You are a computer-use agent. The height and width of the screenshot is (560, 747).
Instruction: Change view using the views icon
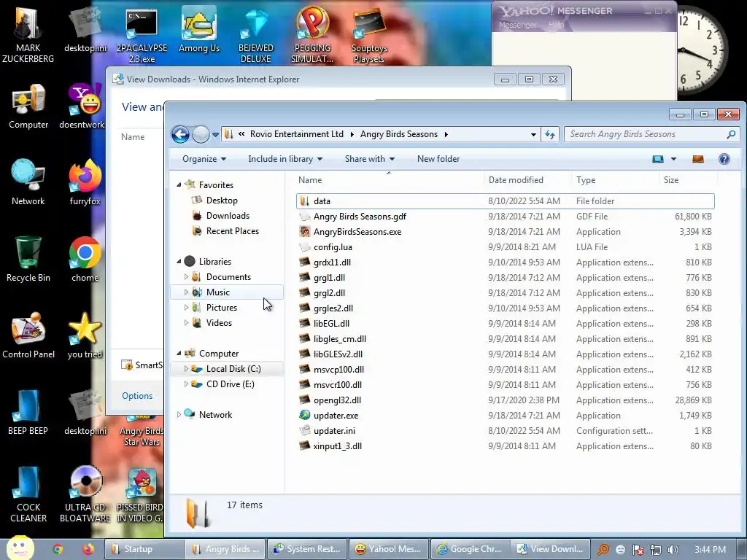tap(658, 159)
